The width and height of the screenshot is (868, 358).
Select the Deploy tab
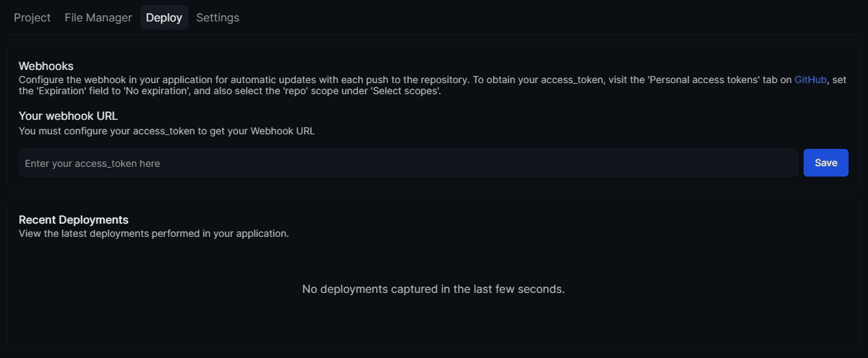point(164,17)
